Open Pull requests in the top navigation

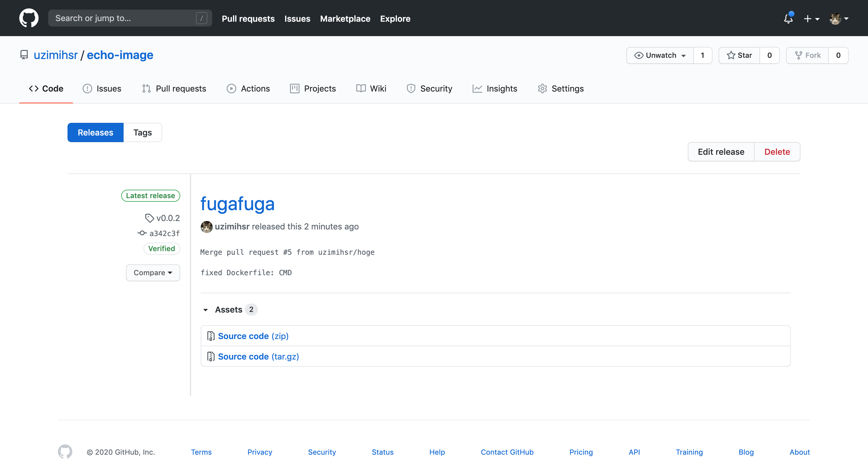click(248, 19)
